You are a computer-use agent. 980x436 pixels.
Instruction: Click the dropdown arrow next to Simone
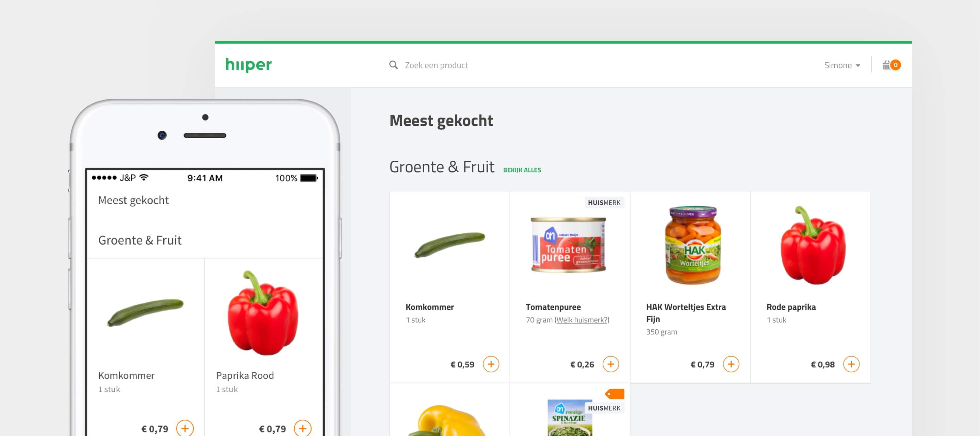tap(858, 66)
